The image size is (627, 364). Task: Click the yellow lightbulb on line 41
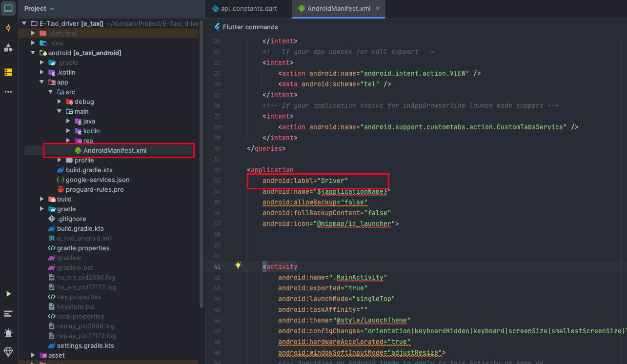[238, 265]
